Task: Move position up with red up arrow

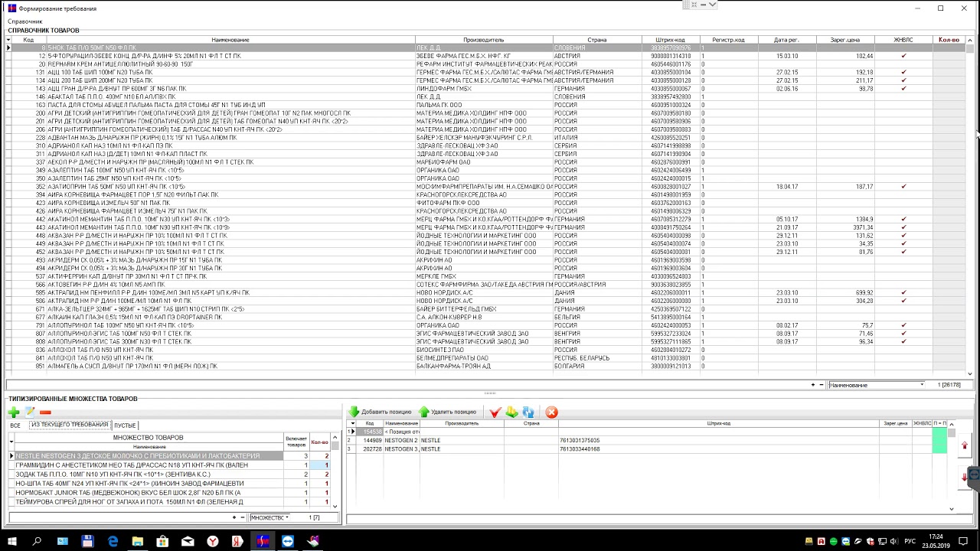Action: [x=964, y=445]
